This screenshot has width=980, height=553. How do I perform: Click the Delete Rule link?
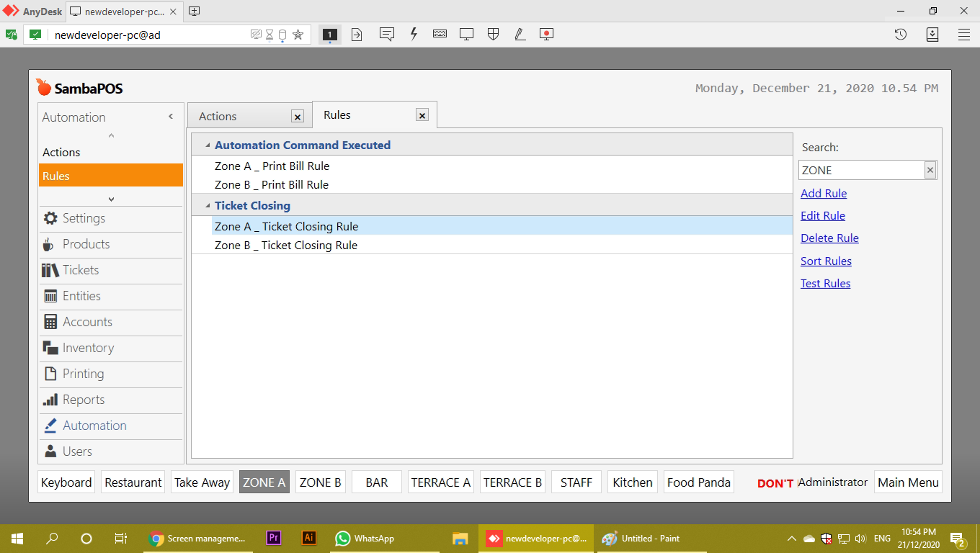pyautogui.click(x=829, y=238)
